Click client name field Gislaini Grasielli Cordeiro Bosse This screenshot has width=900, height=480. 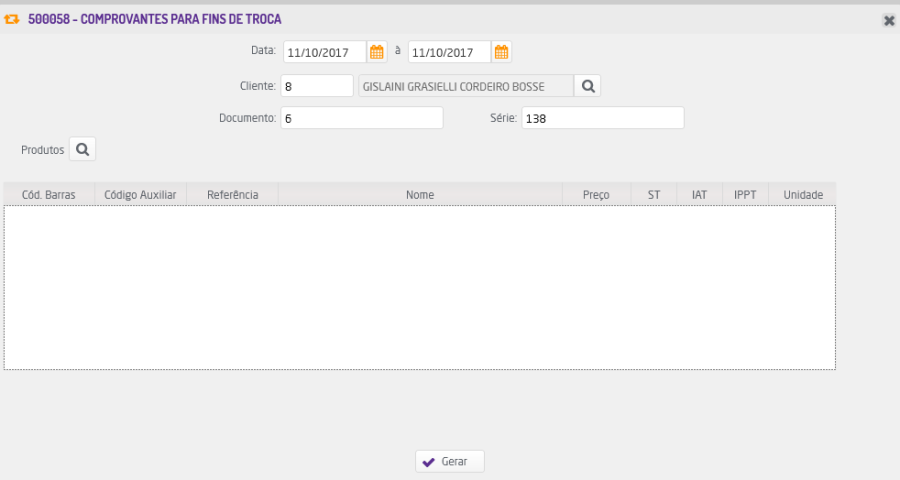tap(466, 86)
